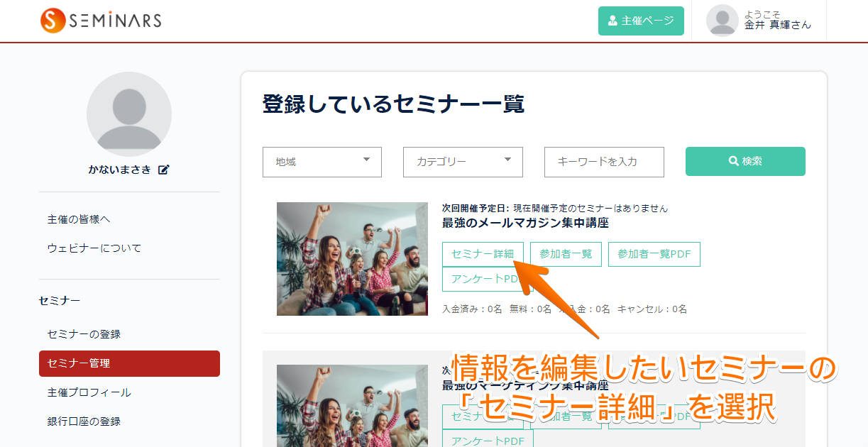Screen dimensions: 868x447
Task: Click the かないまさき profile name
Action: click(120, 170)
